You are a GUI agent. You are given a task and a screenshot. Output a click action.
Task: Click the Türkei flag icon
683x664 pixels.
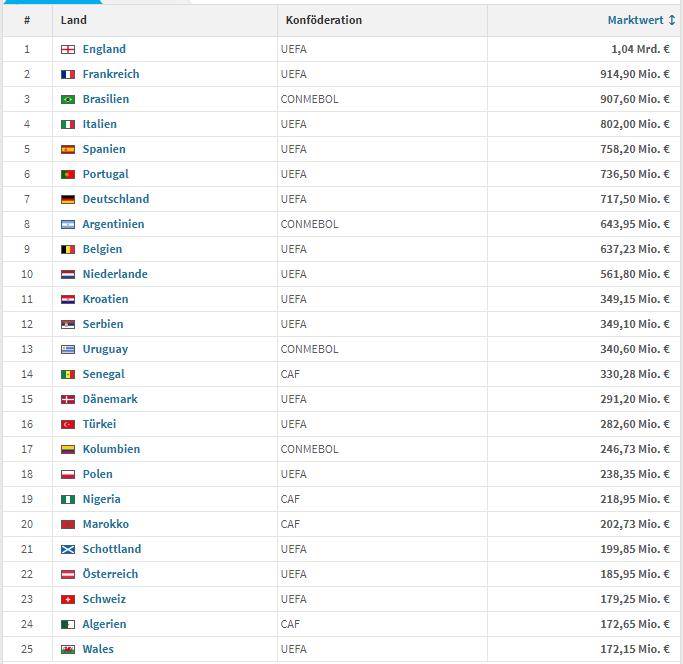pos(68,424)
